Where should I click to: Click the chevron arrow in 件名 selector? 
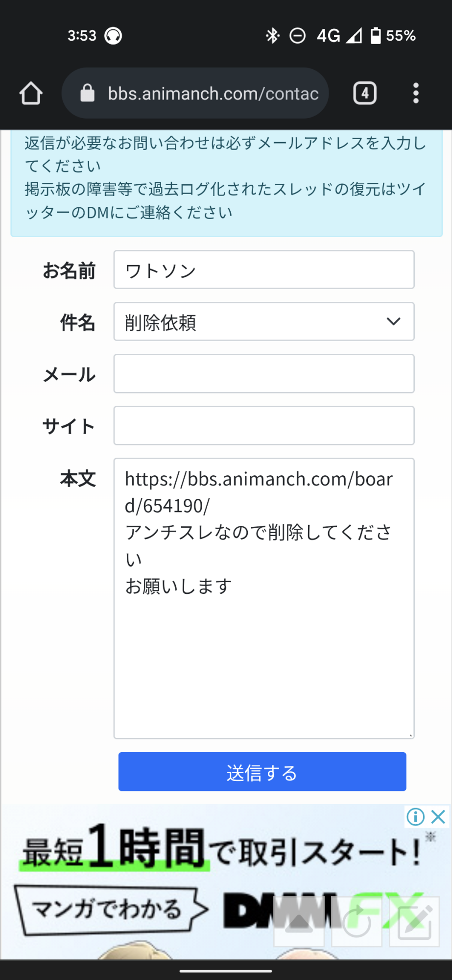point(393,321)
